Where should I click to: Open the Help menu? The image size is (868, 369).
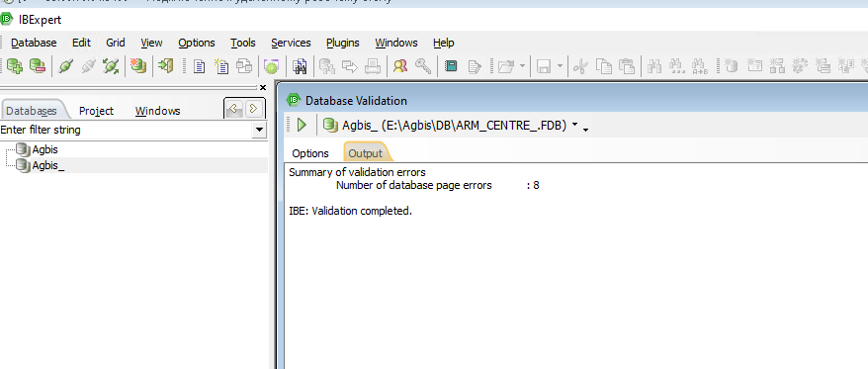444,43
